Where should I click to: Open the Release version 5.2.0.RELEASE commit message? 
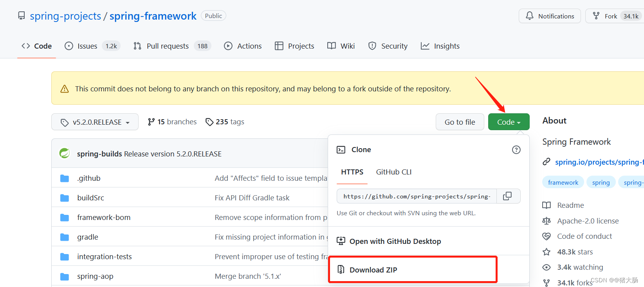pos(173,154)
